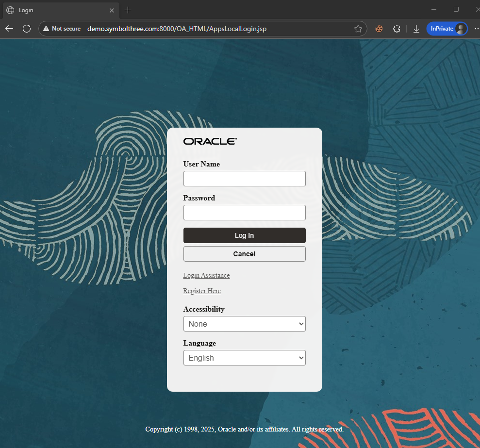Open the Extensions puzzle icon
The width and height of the screenshot is (480, 448).
click(397, 29)
